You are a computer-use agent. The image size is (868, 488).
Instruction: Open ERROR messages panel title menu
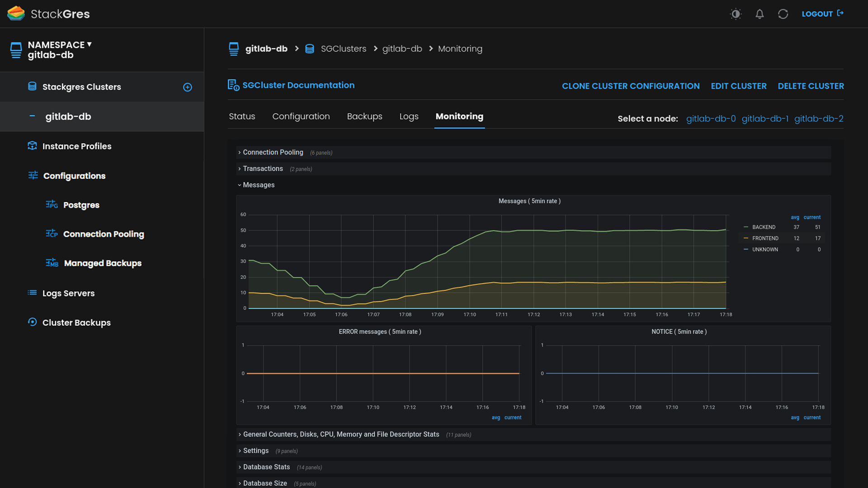point(380,332)
